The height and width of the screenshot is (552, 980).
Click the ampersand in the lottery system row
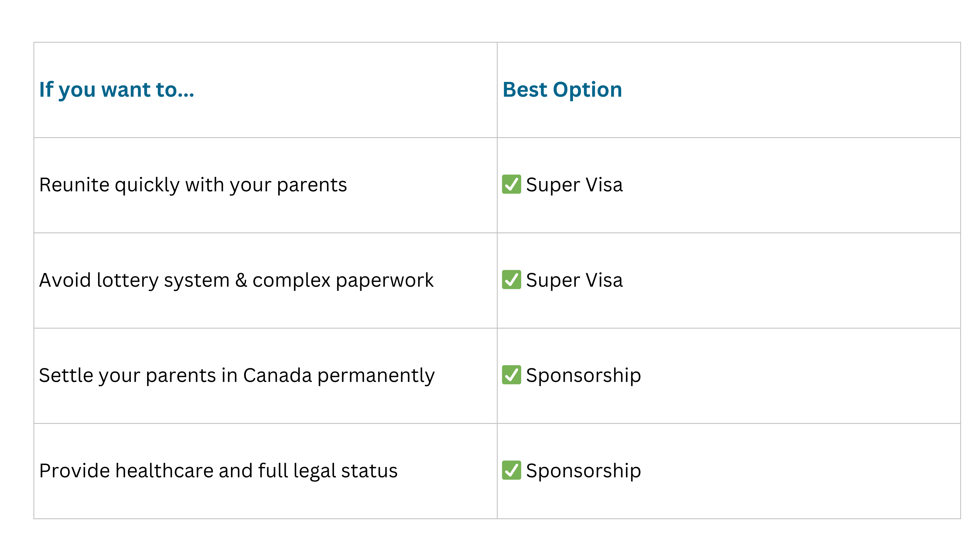click(x=241, y=280)
